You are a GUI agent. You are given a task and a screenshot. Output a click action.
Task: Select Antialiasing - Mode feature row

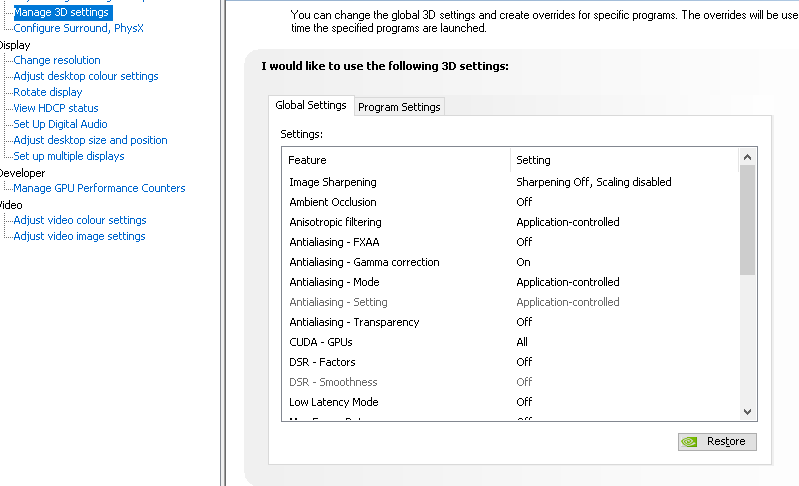[510, 282]
